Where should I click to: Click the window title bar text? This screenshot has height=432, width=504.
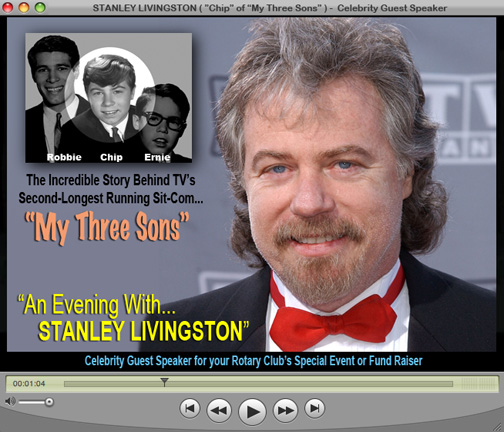coord(270,8)
